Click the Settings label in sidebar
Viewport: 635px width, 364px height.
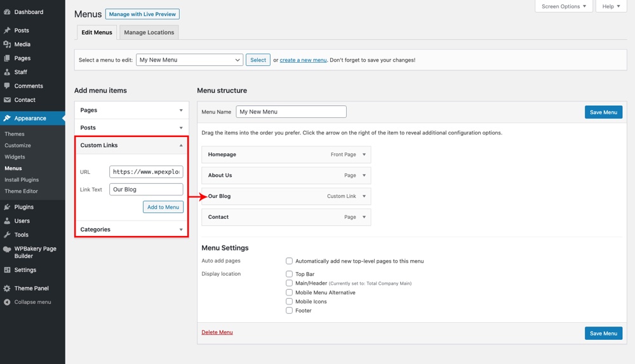[25, 270]
